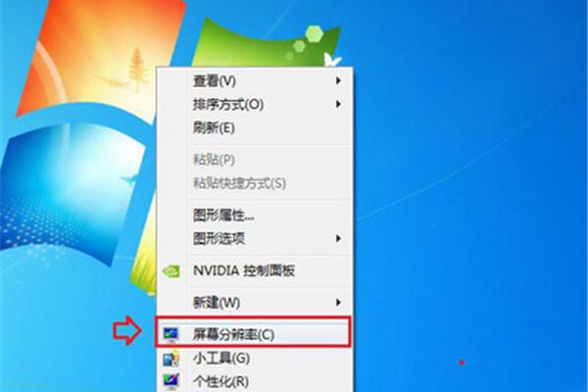Expand the 新建(W) submenu arrow
588x392 pixels.
pyautogui.click(x=338, y=302)
